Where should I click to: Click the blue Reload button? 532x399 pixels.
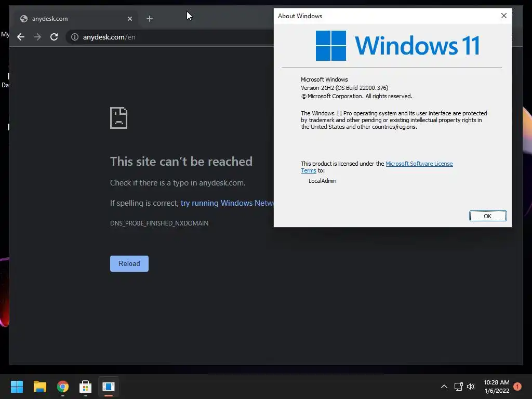[129, 263]
